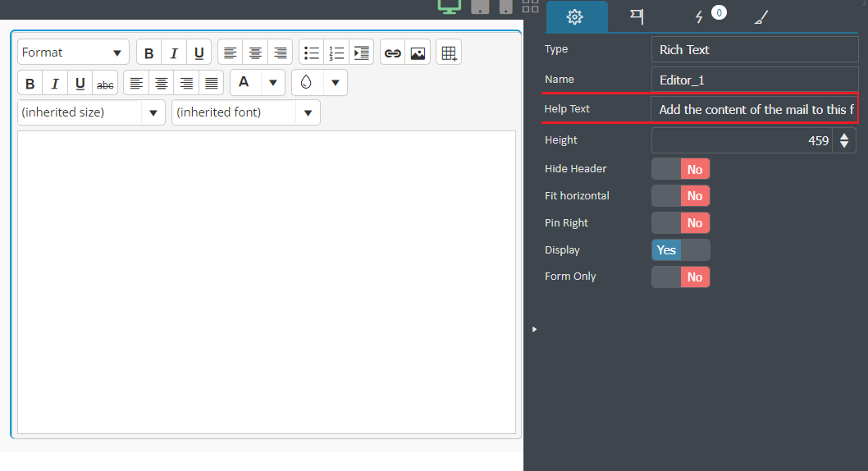Toggle Form Only switch

680,277
